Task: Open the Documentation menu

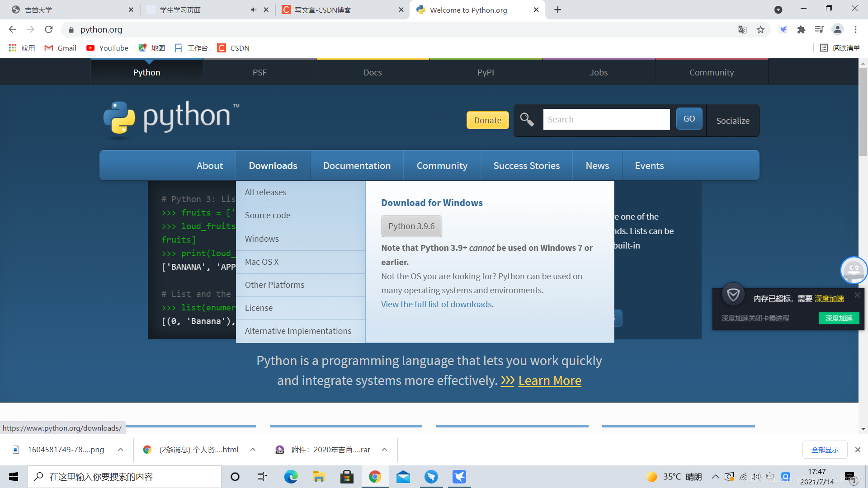Action: pos(357,165)
